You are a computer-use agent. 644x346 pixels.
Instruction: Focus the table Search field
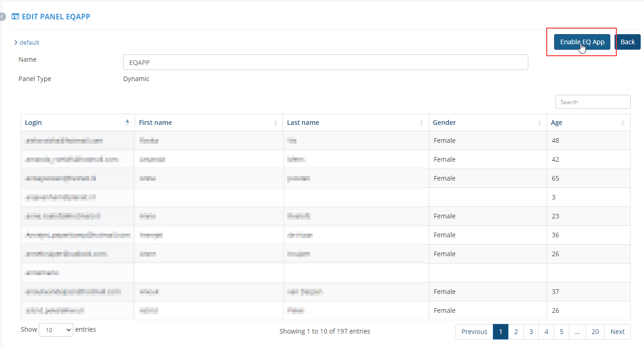pyautogui.click(x=592, y=102)
